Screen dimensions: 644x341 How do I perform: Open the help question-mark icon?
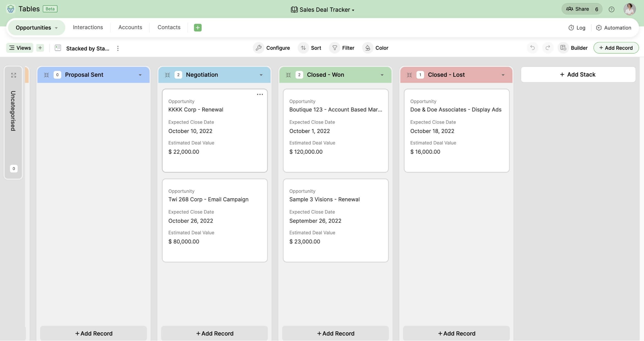coord(611,9)
